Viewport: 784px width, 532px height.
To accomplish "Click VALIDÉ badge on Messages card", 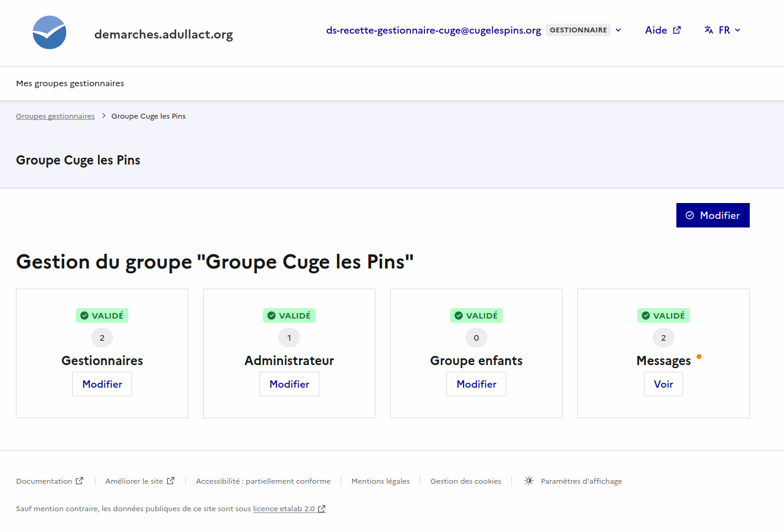I will (x=664, y=316).
